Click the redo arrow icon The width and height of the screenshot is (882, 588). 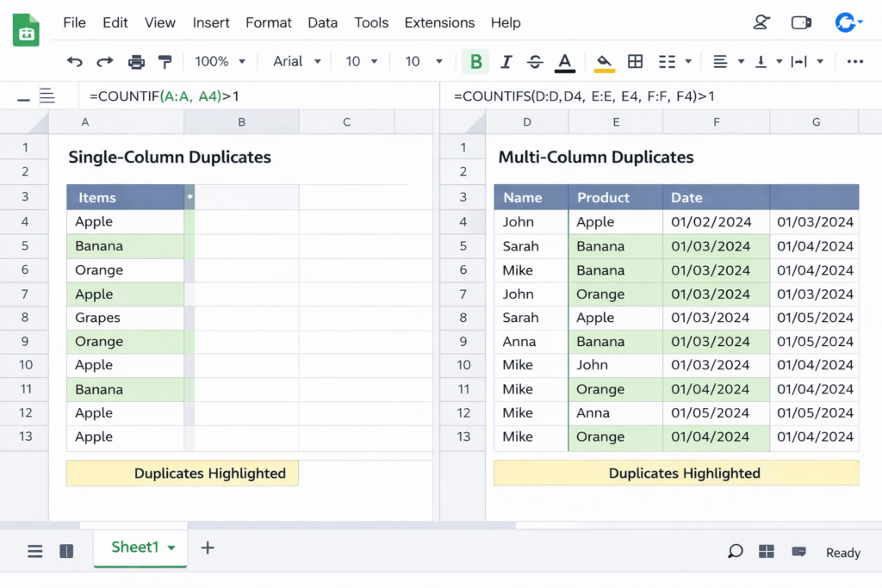(x=105, y=61)
